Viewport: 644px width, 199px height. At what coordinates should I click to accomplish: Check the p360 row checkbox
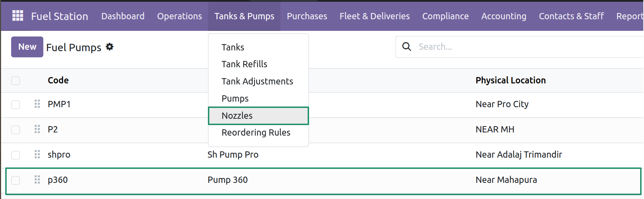click(15, 180)
